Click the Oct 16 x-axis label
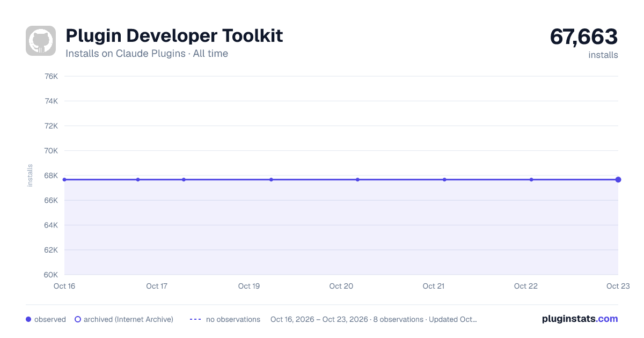Image resolution: width=644 pixels, height=338 pixels. tap(64, 286)
